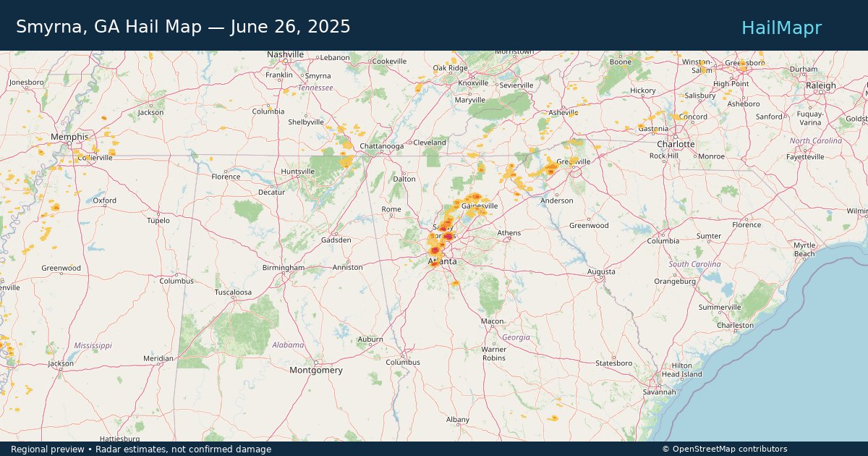This screenshot has width=868, height=456.
Task: Click the Regional preview radar estimates note
Action: pos(141,449)
